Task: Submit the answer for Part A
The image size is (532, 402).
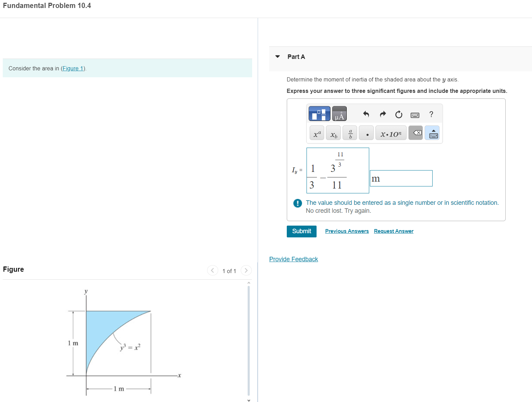Action: (301, 231)
